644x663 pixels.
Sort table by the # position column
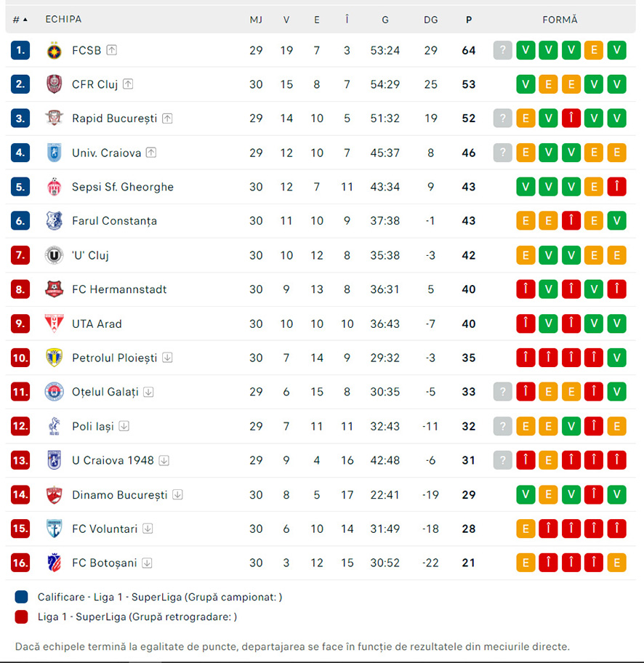20,20
